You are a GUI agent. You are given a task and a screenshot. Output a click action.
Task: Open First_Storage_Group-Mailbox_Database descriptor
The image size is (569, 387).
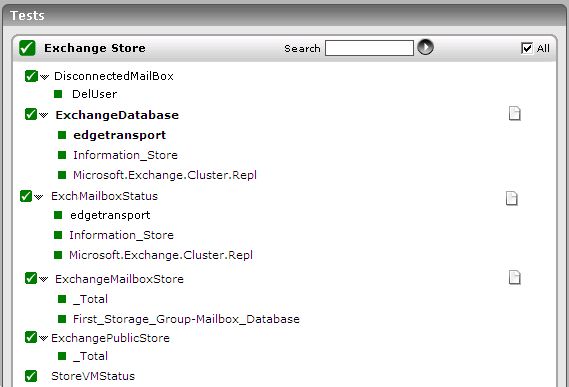(186, 319)
